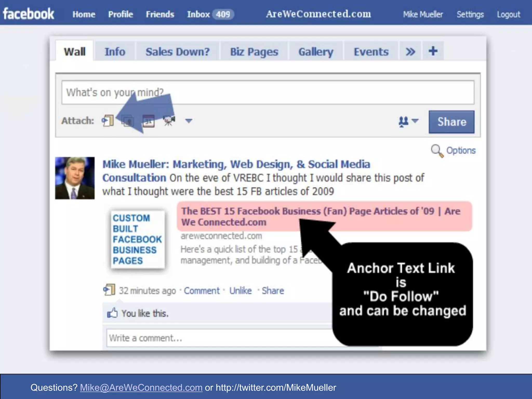Click the attach video camera icon
Image resolution: width=532 pixels, height=399 pixels.
tap(169, 121)
